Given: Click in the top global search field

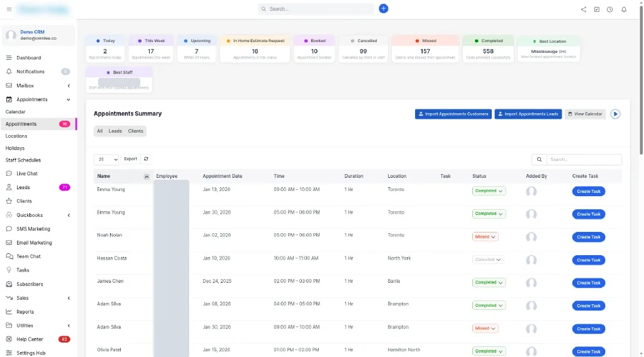Looking at the screenshot, I should tap(316, 9).
